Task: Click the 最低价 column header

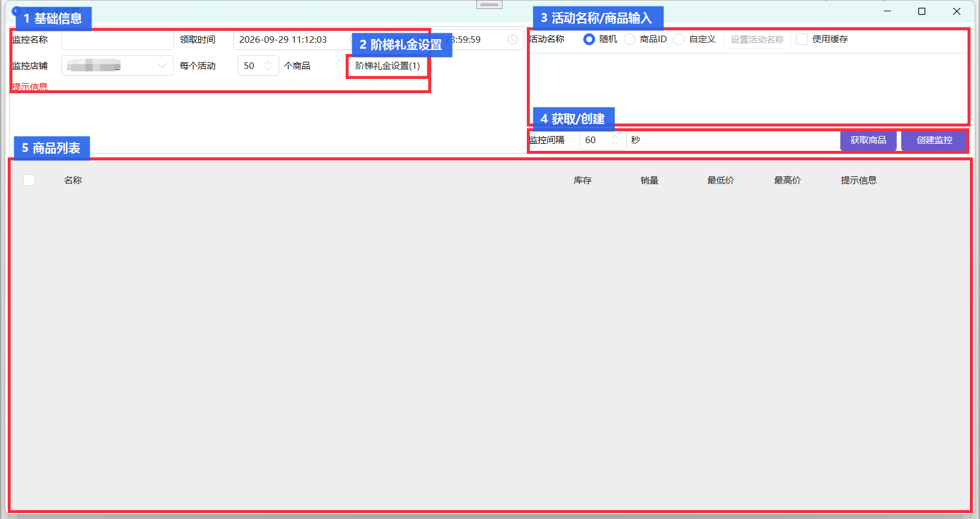Action: point(720,181)
